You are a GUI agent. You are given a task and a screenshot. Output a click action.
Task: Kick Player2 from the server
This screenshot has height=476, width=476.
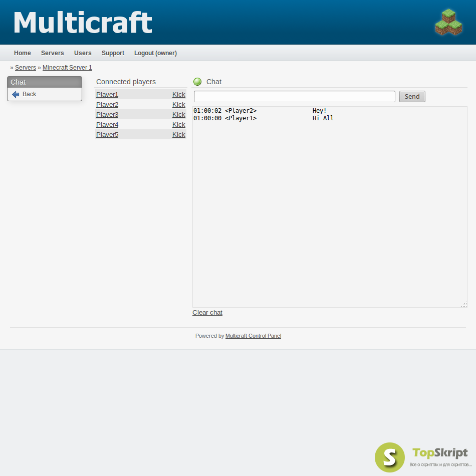(179, 104)
